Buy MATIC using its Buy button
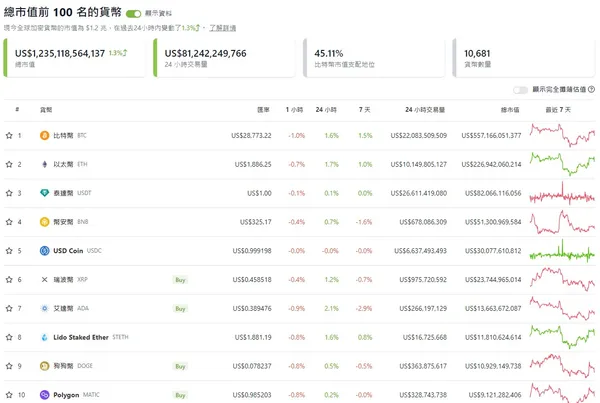600x403 pixels. (x=180, y=395)
